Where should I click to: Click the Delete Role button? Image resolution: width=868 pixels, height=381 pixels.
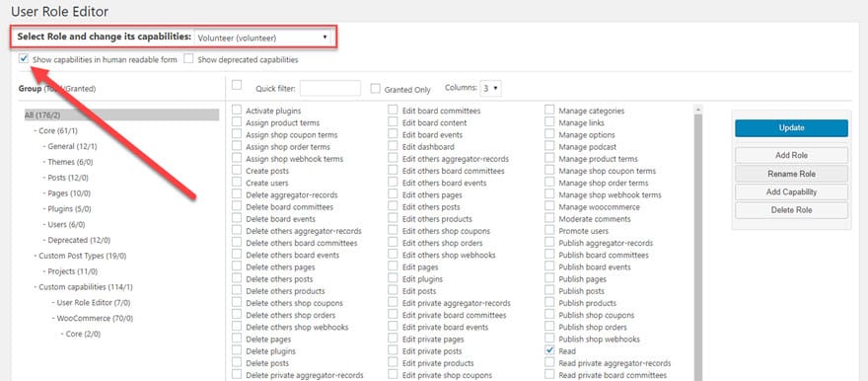click(x=791, y=210)
